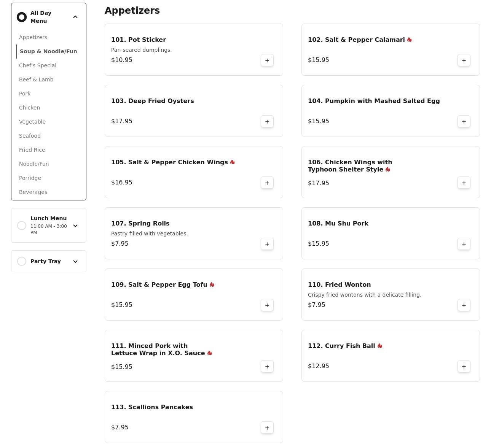Add Pot Sticker to the order
This screenshot has height=448, width=491.
267,60
